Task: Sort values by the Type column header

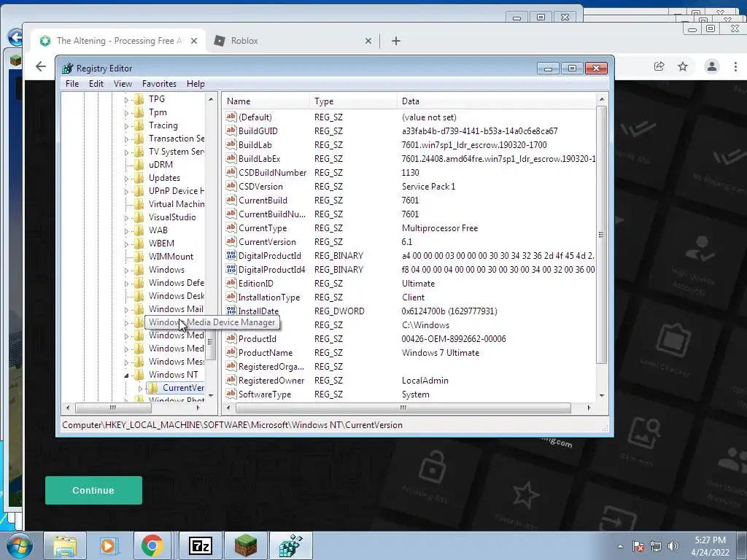Action: [354, 101]
